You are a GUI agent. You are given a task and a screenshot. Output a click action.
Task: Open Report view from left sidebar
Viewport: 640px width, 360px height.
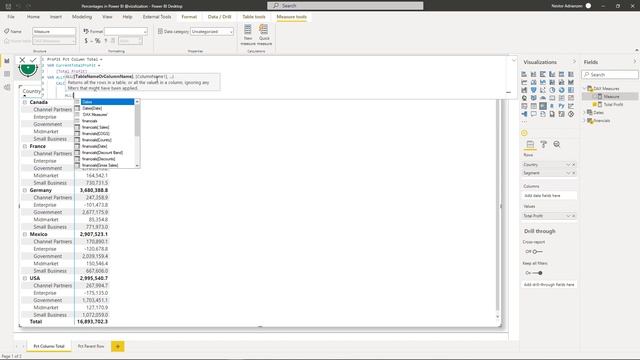click(7, 61)
